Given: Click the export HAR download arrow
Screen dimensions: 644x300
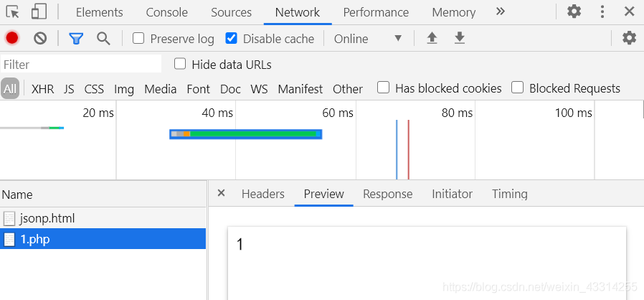Looking at the screenshot, I should 460,38.
